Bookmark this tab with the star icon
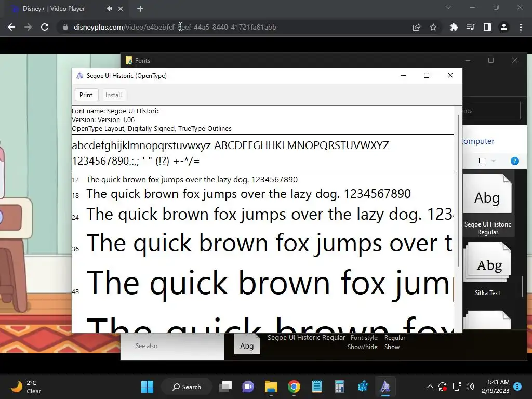 pos(433,27)
